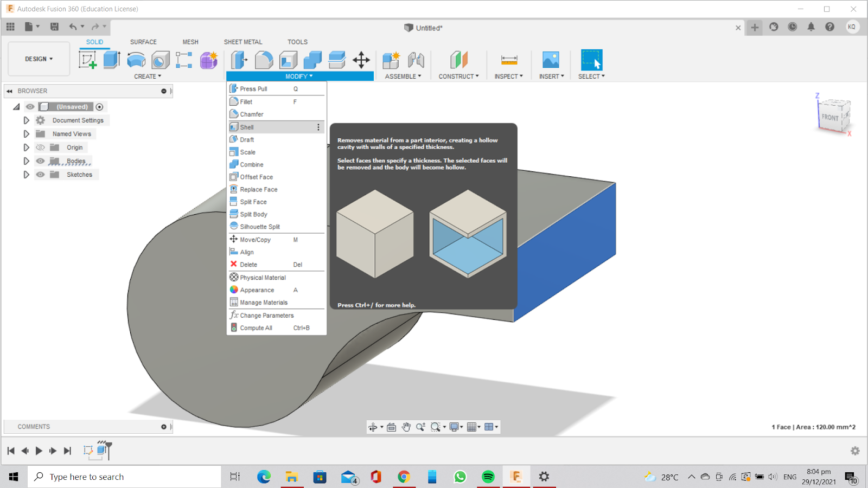Image resolution: width=868 pixels, height=488 pixels.
Task: Open Spotify from the Windows taskbar
Action: [x=488, y=477]
